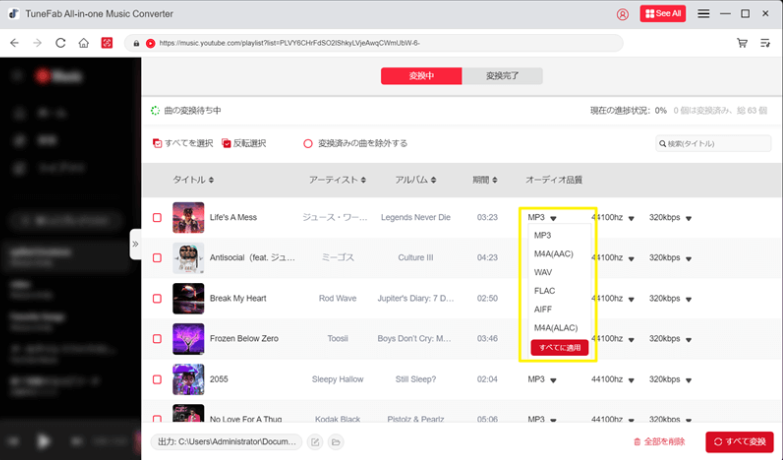Choose FLAC in format list

click(544, 291)
